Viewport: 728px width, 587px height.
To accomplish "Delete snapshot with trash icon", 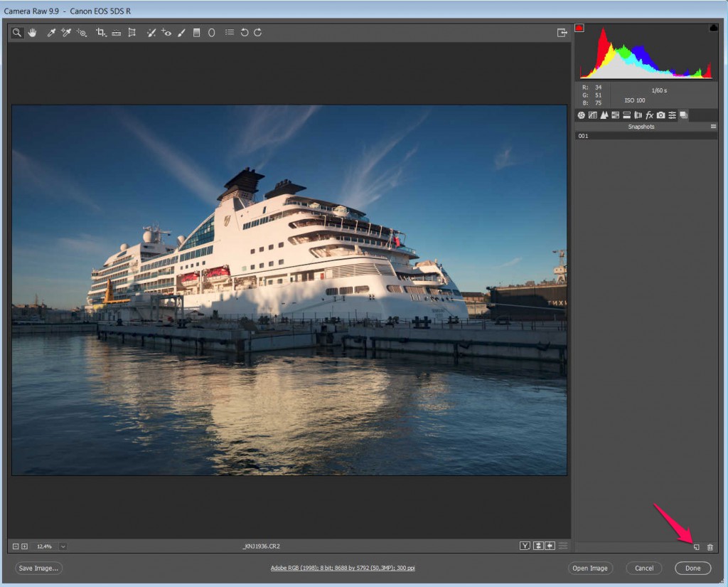I will click(710, 547).
